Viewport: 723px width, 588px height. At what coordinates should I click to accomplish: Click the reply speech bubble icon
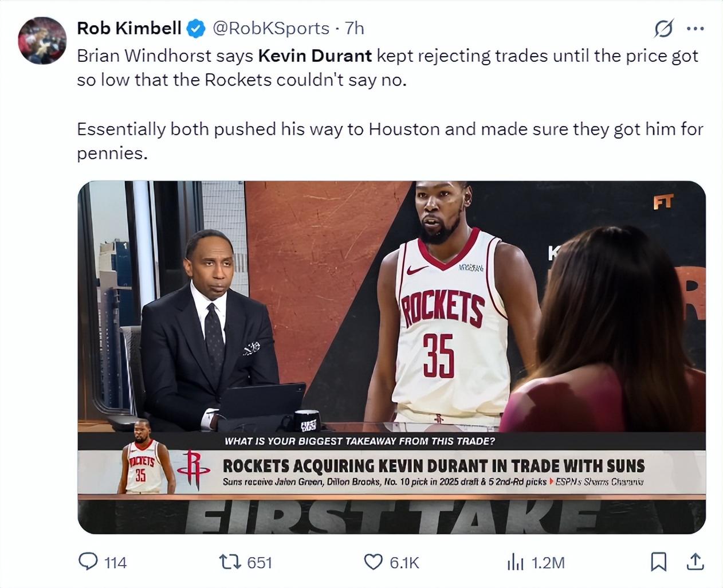(87, 562)
